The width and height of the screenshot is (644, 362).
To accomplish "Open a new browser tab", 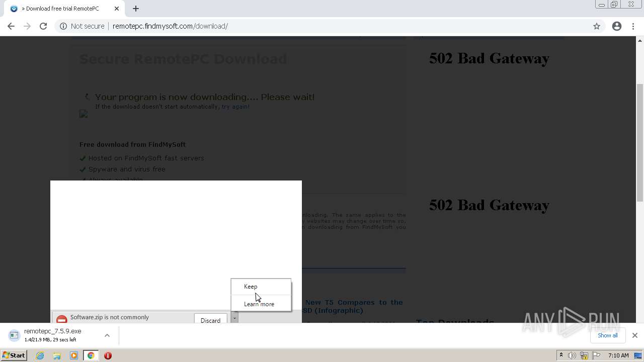I will click(136, 9).
